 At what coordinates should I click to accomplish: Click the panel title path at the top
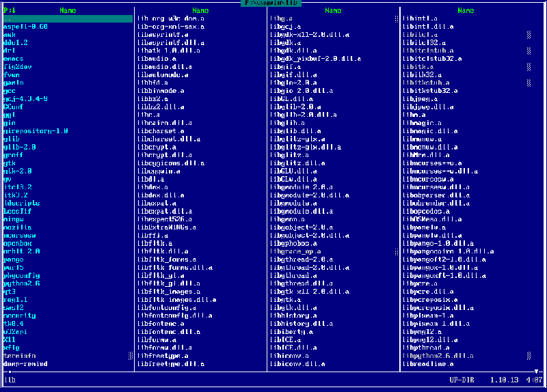pyautogui.click(x=273, y=3)
